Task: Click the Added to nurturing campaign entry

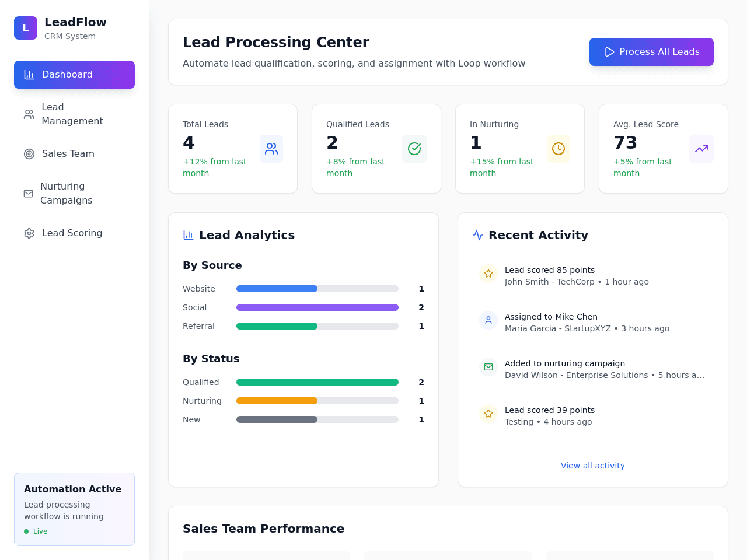Action: 593,369
